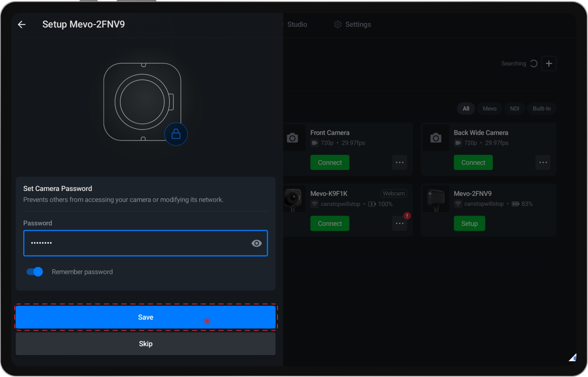Show password with the eye icon
Viewport: 588px width, 377px height.
pyautogui.click(x=256, y=243)
